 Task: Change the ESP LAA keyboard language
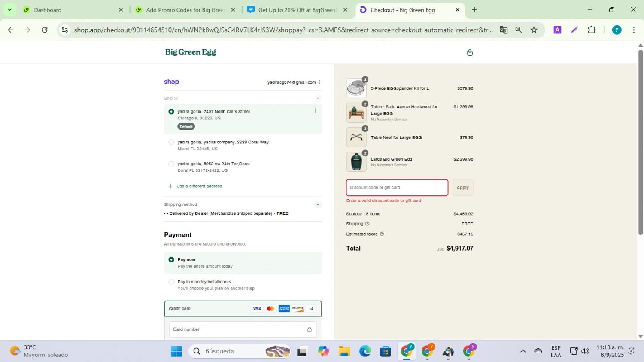pyautogui.click(x=556, y=351)
